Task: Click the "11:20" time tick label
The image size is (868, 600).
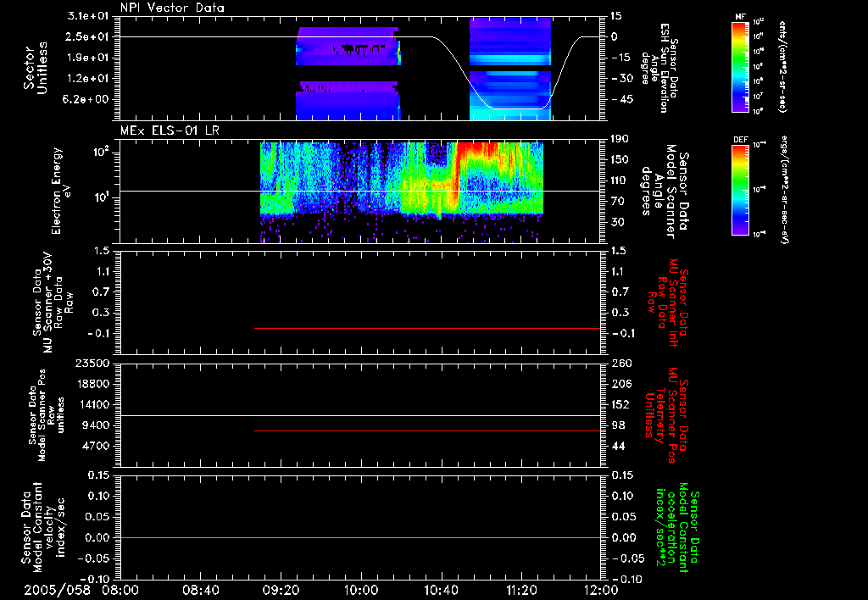Action: point(521,590)
